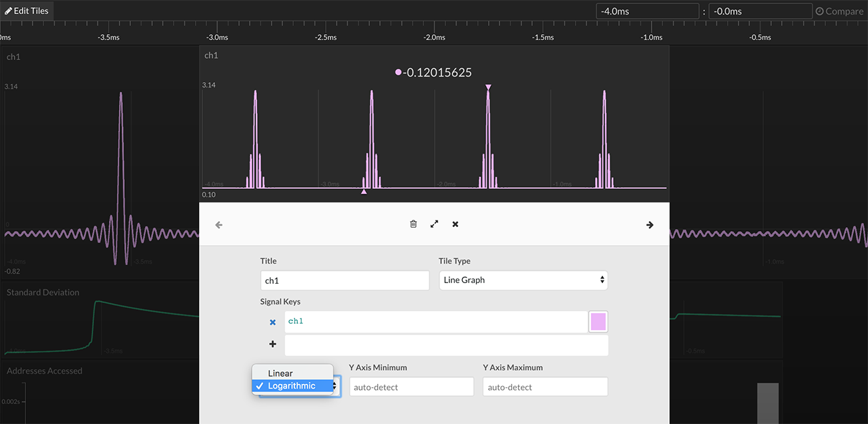Click the -4.0ms start time field

click(x=647, y=11)
